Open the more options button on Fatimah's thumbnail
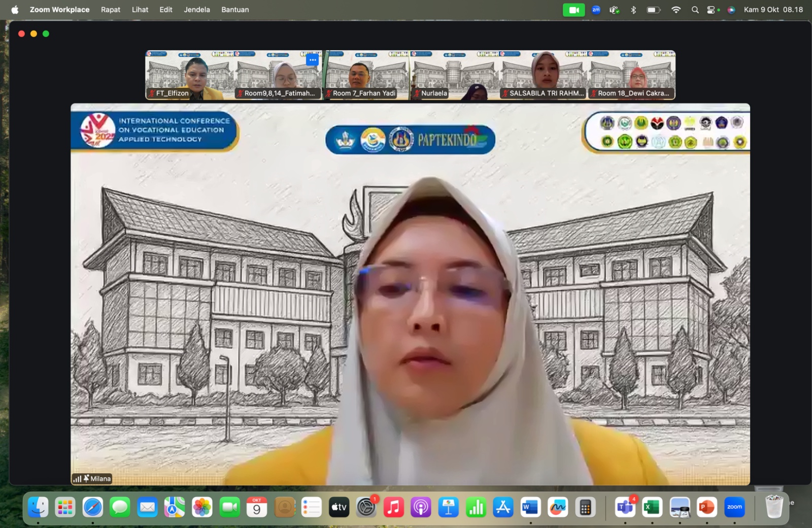This screenshot has height=528, width=812. point(313,60)
